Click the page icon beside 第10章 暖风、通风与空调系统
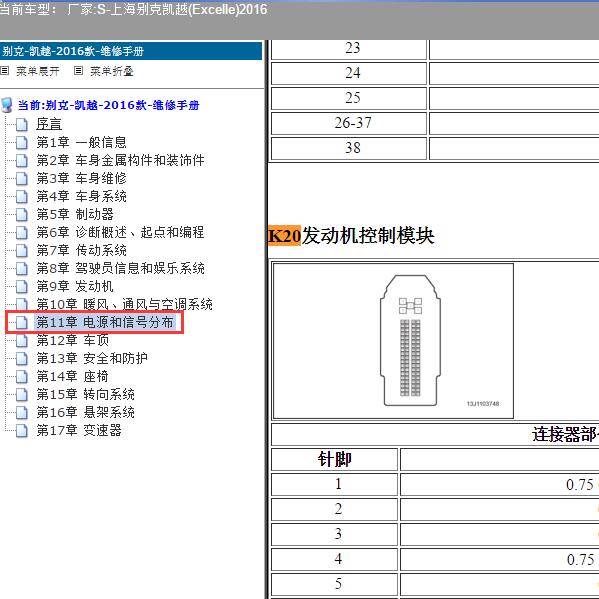The width and height of the screenshot is (599, 599). pyautogui.click(x=22, y=304)
